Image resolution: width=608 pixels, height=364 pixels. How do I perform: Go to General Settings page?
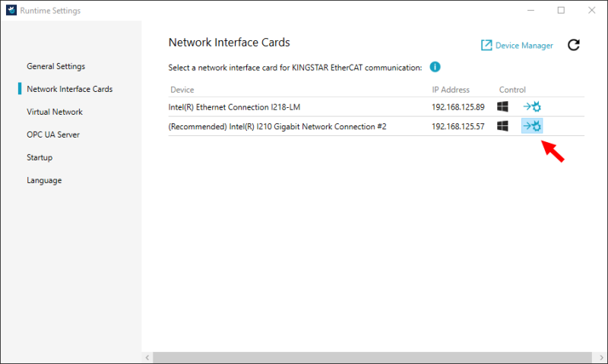55,66
